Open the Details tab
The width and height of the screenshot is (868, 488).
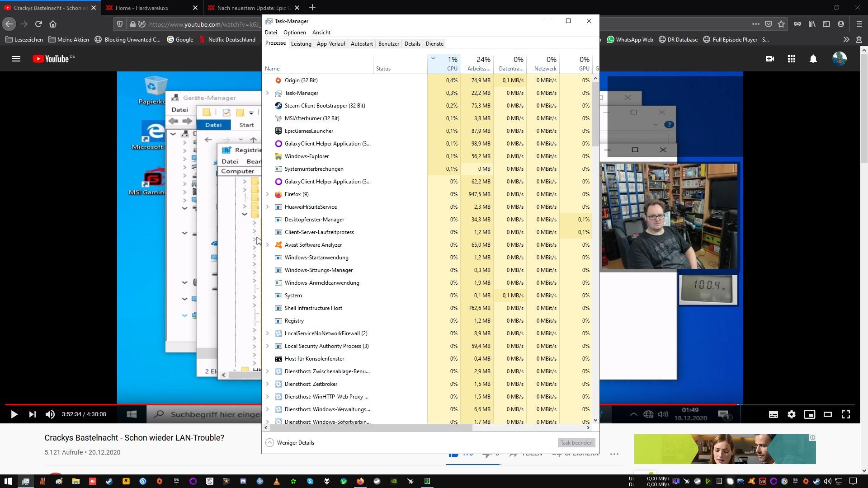pos(412,44)
